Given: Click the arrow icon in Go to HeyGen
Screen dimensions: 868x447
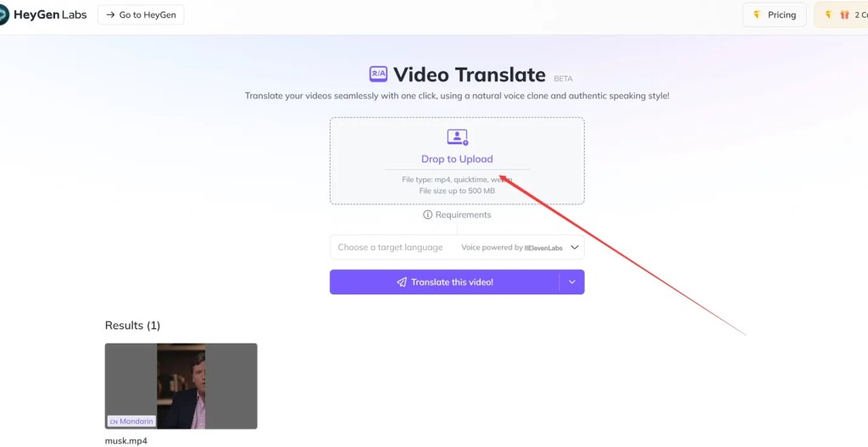Looking at the screenshot, I should [x=110, y=15].
